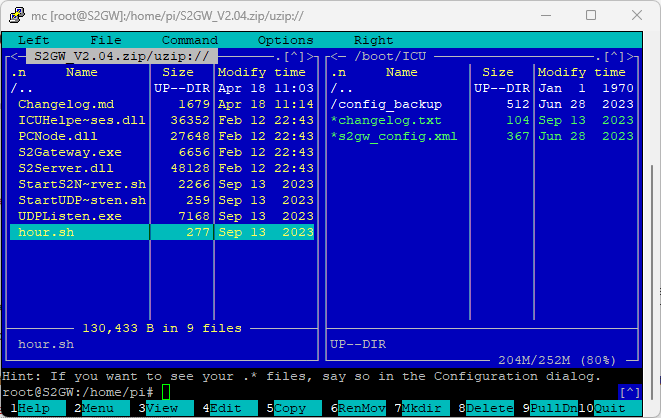Click left panel's "<" history back arrow
The width and height of the screenshot is (661, 418).
point(10,57)
